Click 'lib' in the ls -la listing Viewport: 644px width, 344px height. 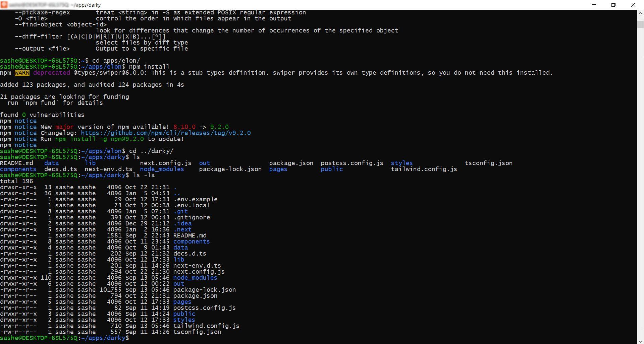click(x=179, y=260)
